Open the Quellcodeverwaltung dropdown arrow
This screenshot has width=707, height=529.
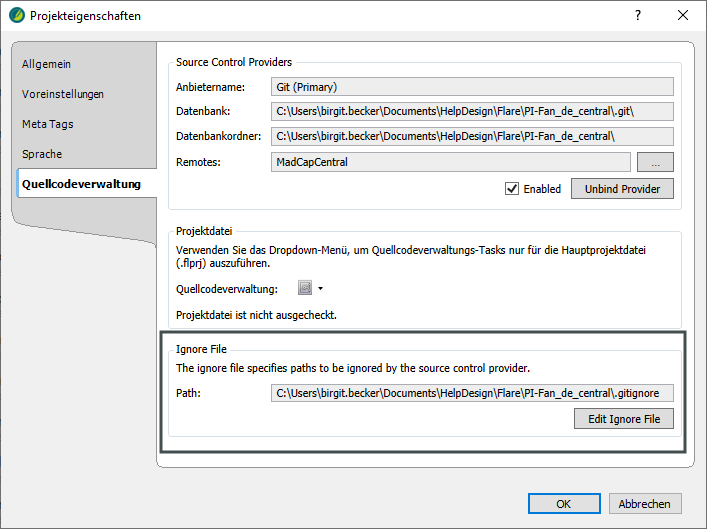[x=321, y=289]
